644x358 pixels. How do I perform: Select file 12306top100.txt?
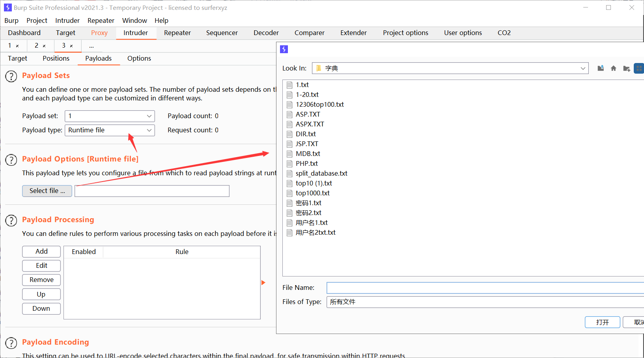[x=320, y=104]
